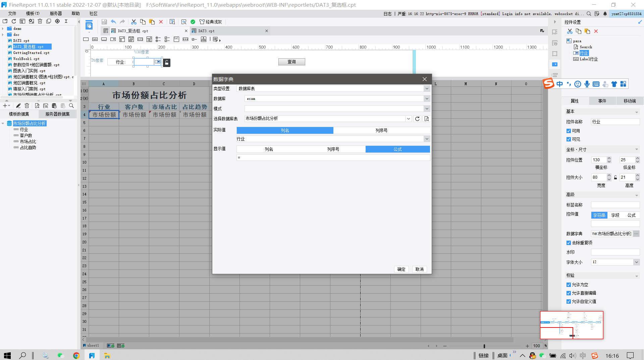Click the save icon in the toolbar

pyautogui.click(x=104, y=22)
